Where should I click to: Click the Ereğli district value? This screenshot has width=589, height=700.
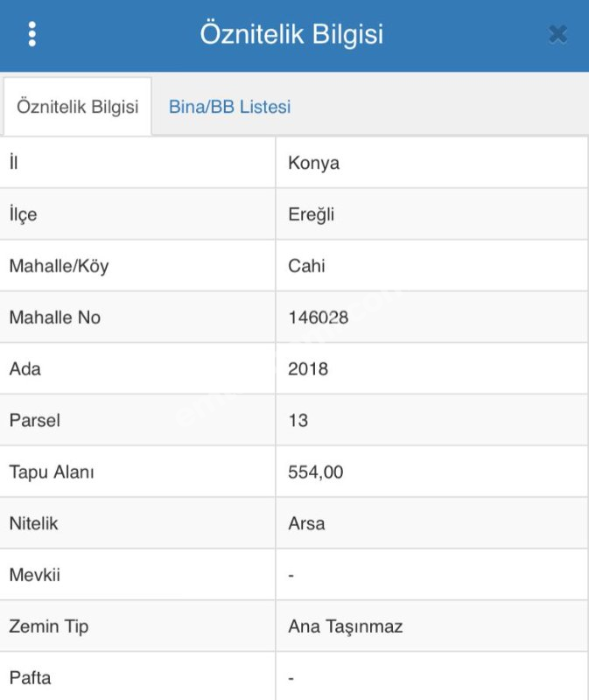312,214
